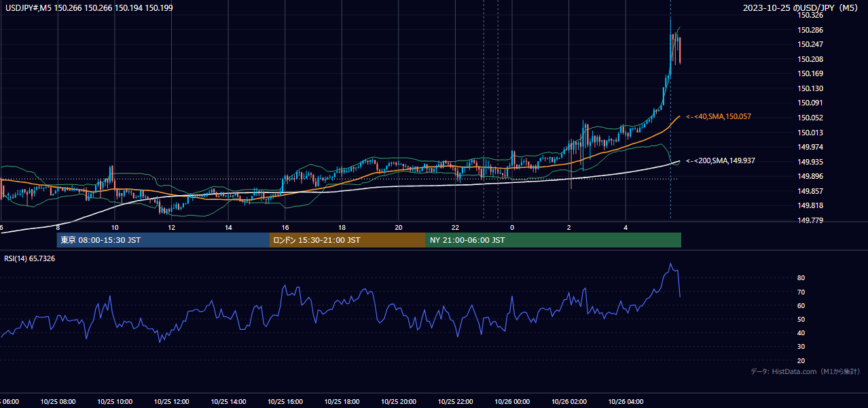Click RSI scale value 70

pyautogui.click(x=801, y=292)
